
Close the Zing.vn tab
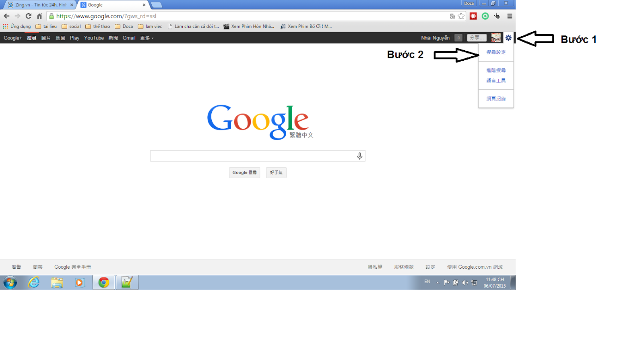72,5
